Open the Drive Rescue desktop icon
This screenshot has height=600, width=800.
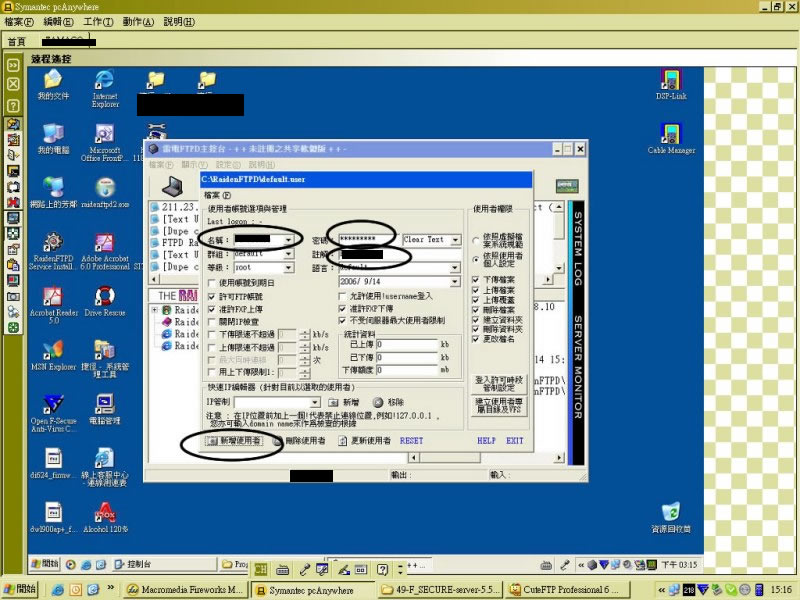tap(105, 296)
